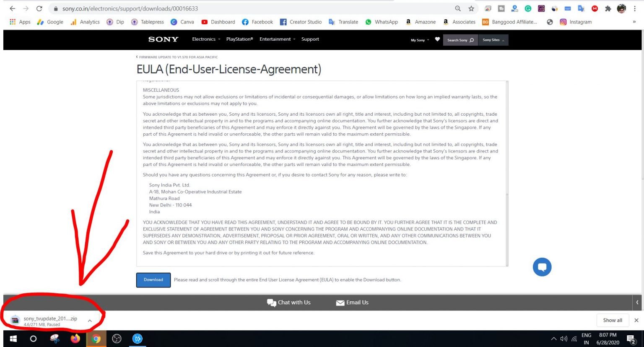Screen dimensions: 644x347
Task: Bookmark this page with the star icon
Action: [471, 8]
